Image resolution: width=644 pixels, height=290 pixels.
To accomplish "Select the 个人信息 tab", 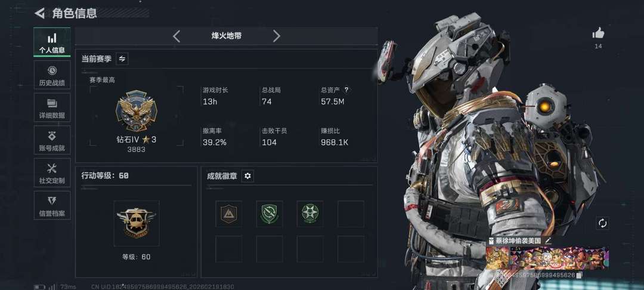I will coord(52,42).
